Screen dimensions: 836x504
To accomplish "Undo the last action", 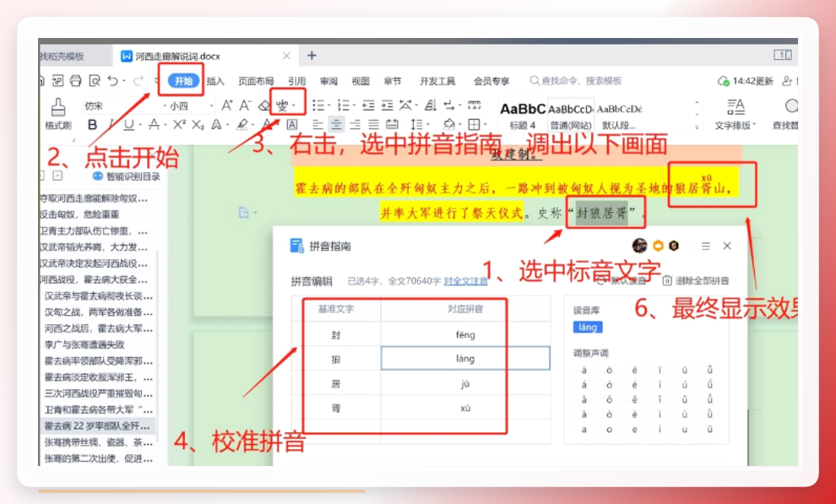I will (112, 81).
